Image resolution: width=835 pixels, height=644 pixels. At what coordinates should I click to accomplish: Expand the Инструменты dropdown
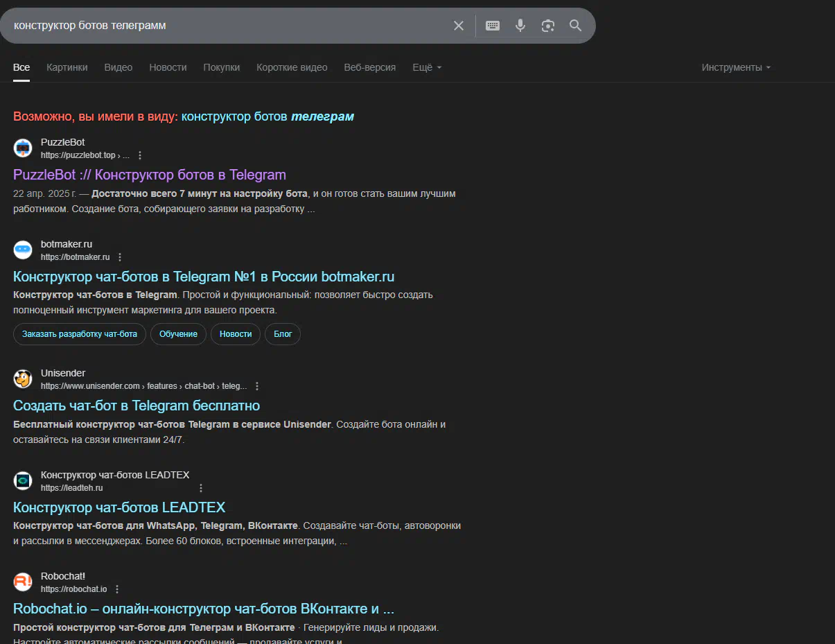pos(736,67)
